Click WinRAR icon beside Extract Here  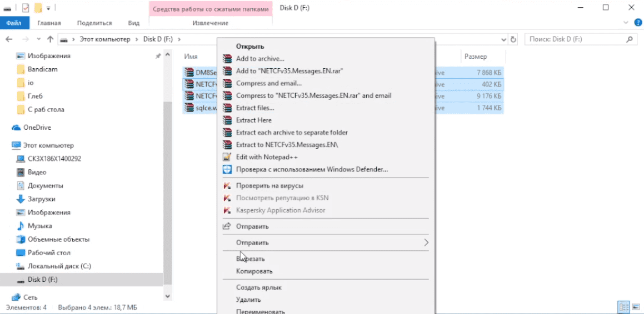coord(227,120)
